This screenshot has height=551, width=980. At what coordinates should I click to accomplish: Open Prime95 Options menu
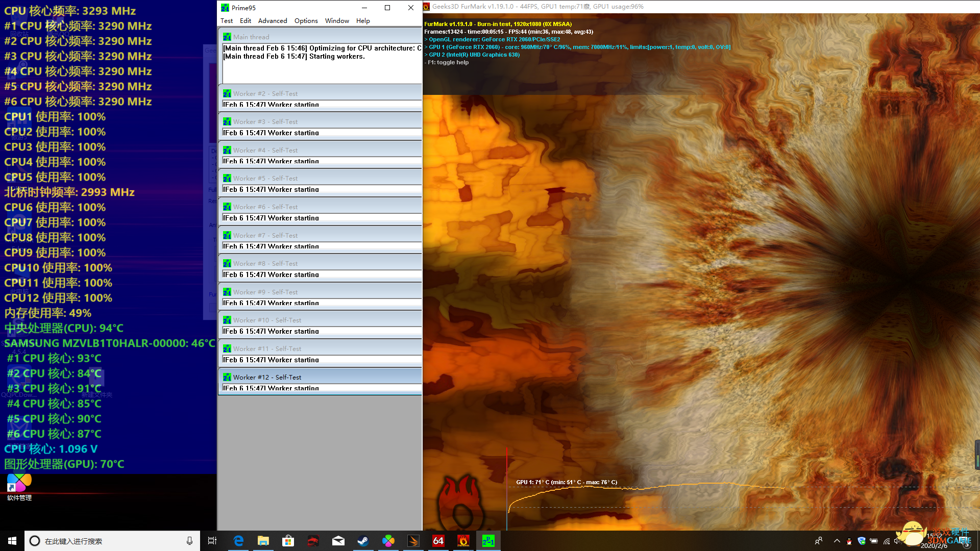pos(306,21)
